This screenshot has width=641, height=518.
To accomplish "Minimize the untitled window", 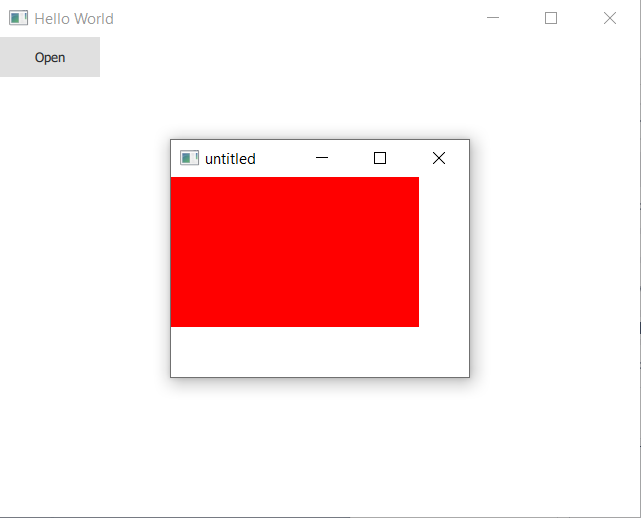I will [x=322, y=158].
